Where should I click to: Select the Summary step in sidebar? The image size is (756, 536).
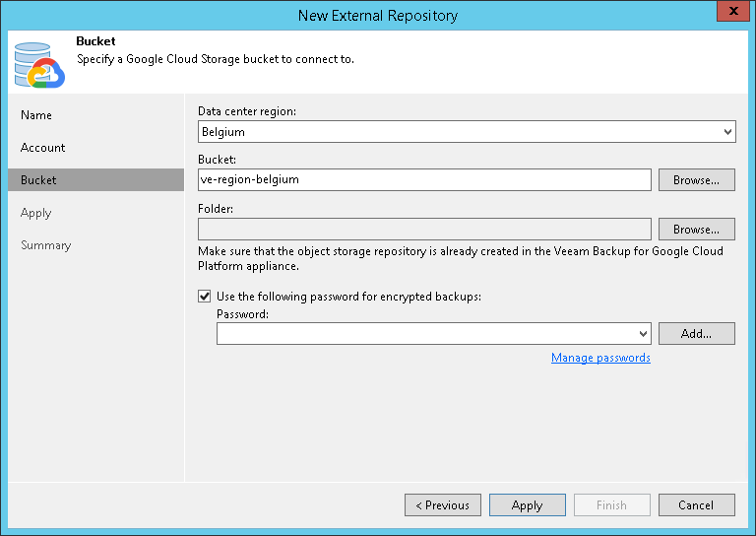point(45,245)
